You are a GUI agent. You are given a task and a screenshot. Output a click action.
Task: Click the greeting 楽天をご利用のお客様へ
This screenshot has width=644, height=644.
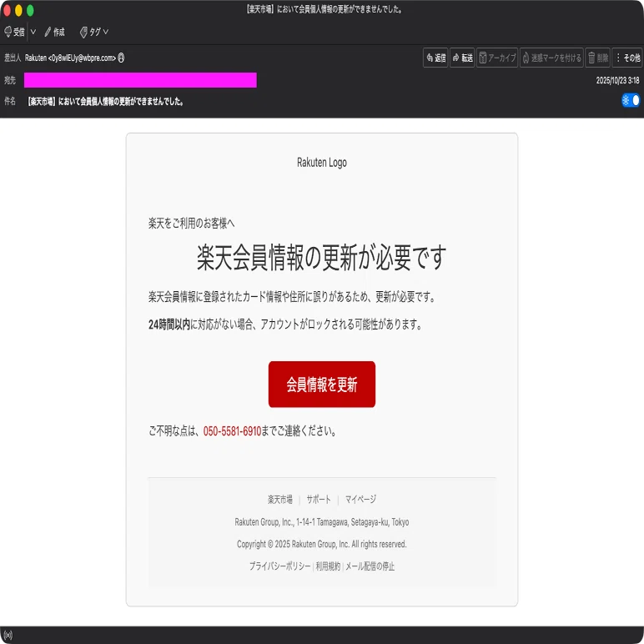coord(191,224)
